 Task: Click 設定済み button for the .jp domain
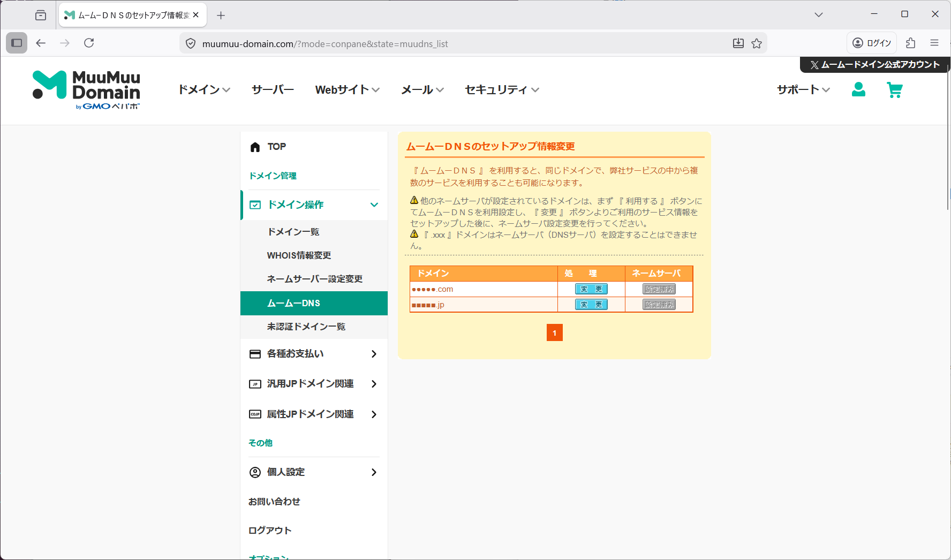point(659,305)
